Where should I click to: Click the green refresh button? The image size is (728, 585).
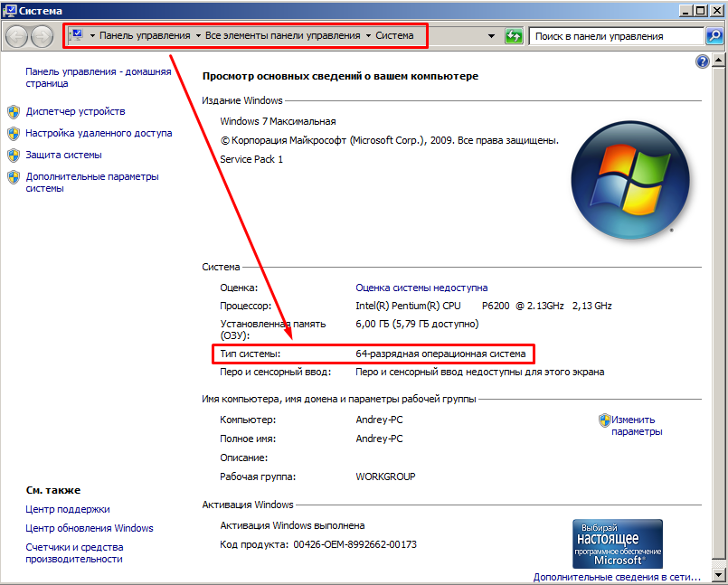(x=514, y=36)
